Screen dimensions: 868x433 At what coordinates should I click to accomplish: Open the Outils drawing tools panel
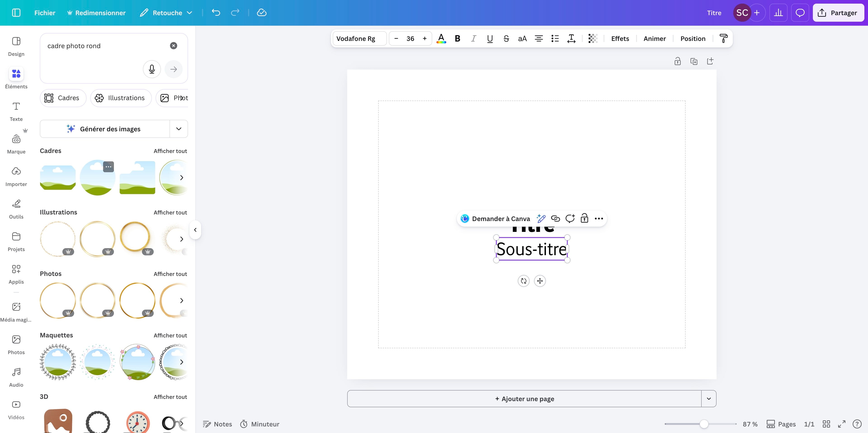[16, 209]
